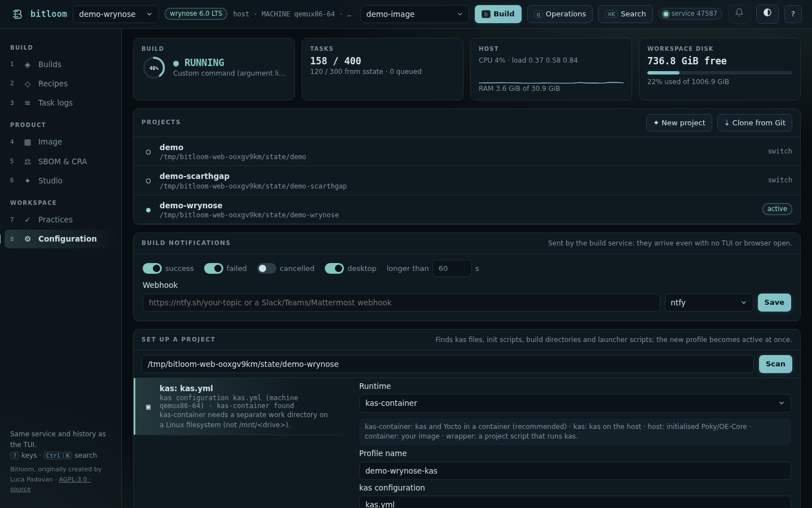812x508 pixels.
Task: Click the Scan button
Action: (x=775, y=364)
